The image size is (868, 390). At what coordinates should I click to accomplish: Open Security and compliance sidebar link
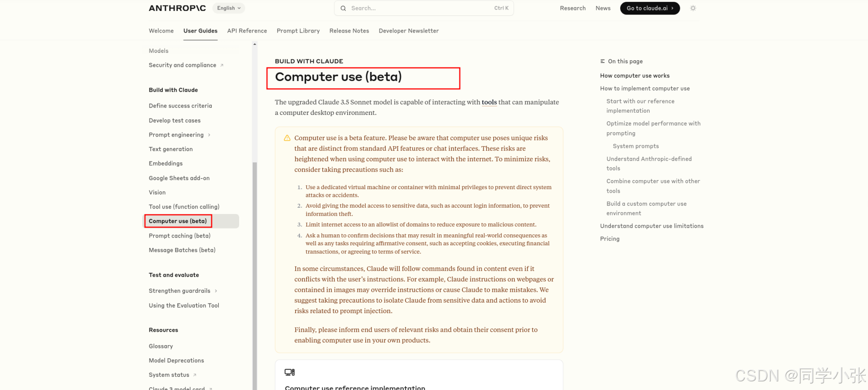182,65
